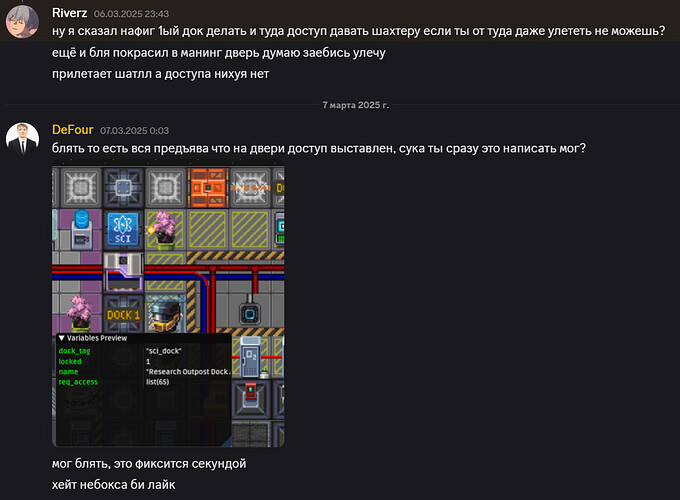Click pink potted plant beside SCI sign

click(x=164, y=230)
